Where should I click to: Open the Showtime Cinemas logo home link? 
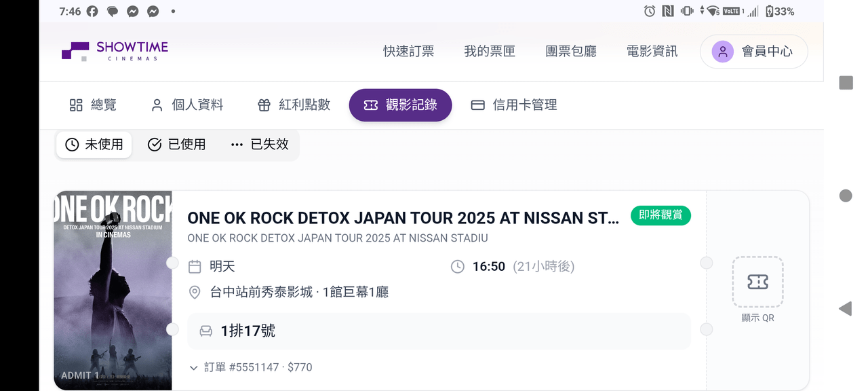tap(115, 51)
